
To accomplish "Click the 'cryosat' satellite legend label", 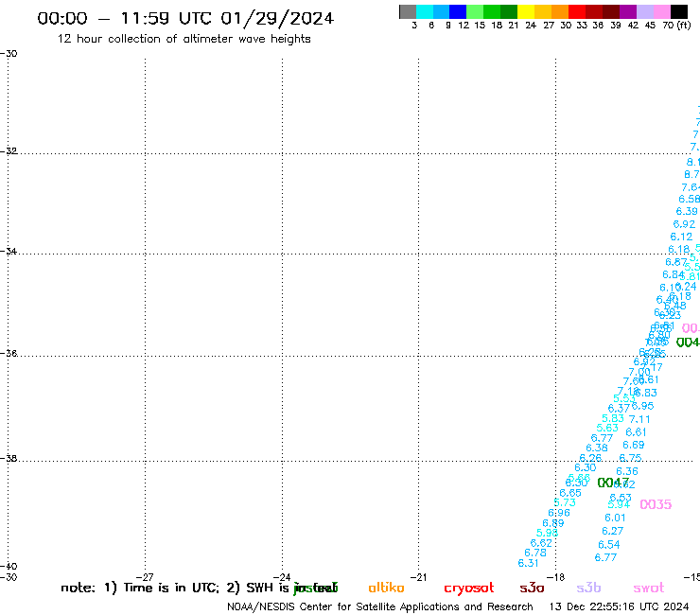I will pos(469,589).
